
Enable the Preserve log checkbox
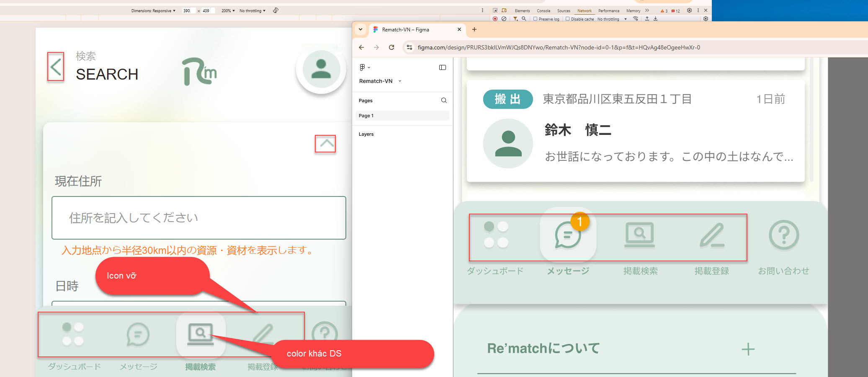535,19
